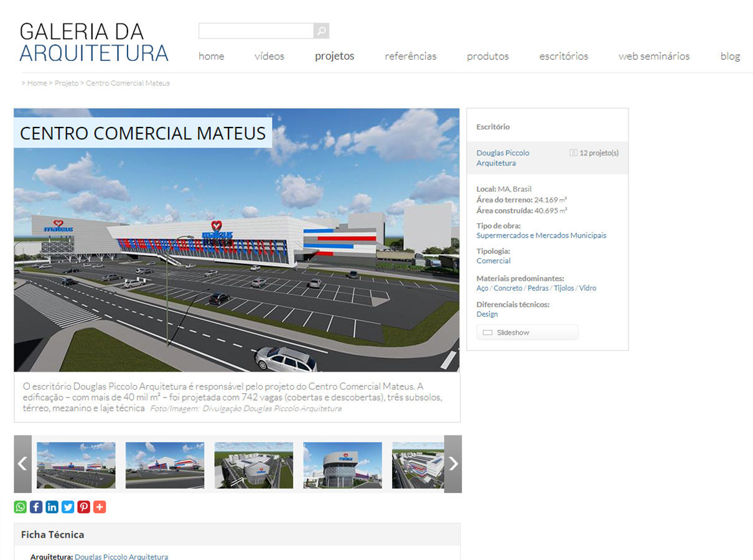The image size is (753, 560).
Task: Click the Pedras material link
Action: tap(538, 289)
